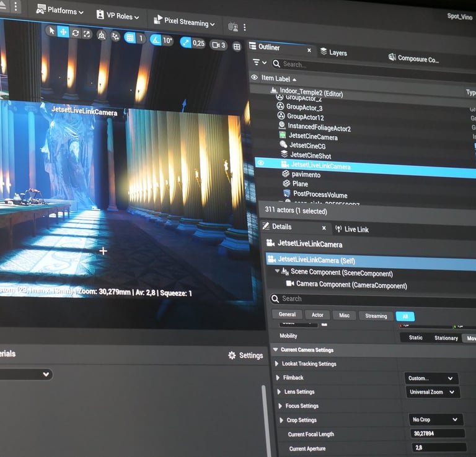Select PostProcessVolume in Outliner
Viewport: 476px width, 457px height.
320,194
